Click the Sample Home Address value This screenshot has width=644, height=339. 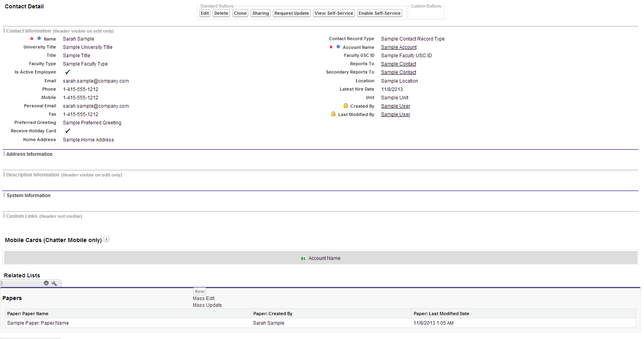pyautogui.click(x=88, y=140)
